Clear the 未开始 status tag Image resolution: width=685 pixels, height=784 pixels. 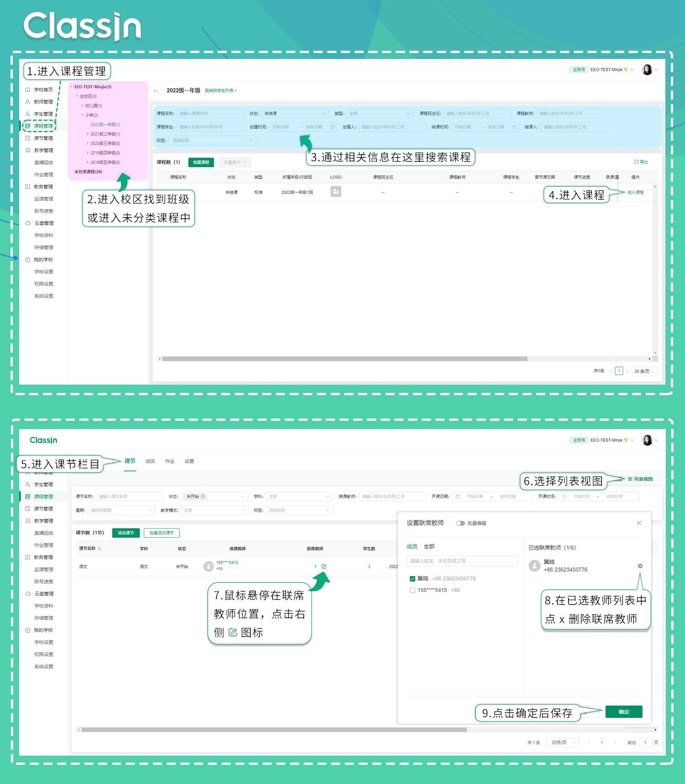click(203, 496)
